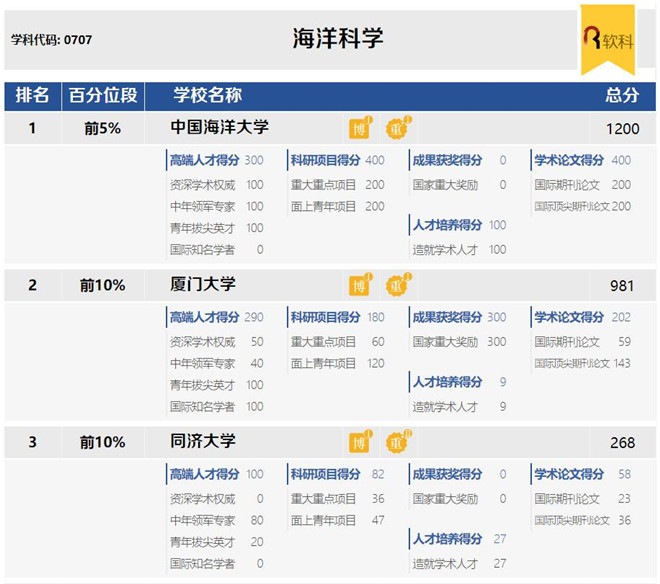Click rank number 2 cell
660x584 pixels.
pyautogui.click(x=32, y=285)
